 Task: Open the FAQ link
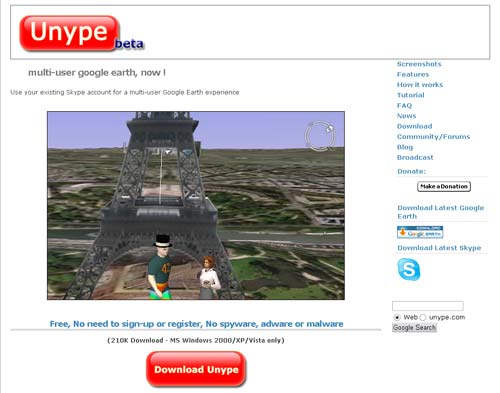coord(404,105)
